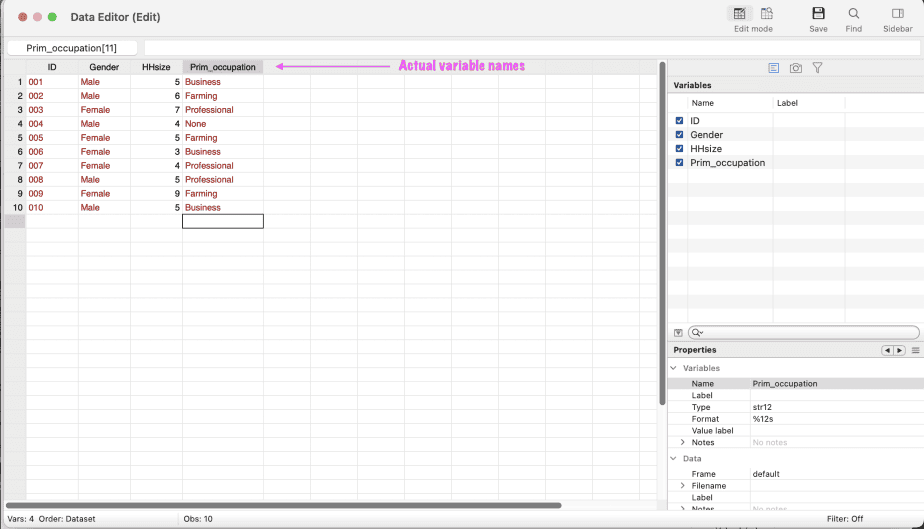
Task: Uncheck the Gender variable checkbox
Action: [x=679, y=135]
